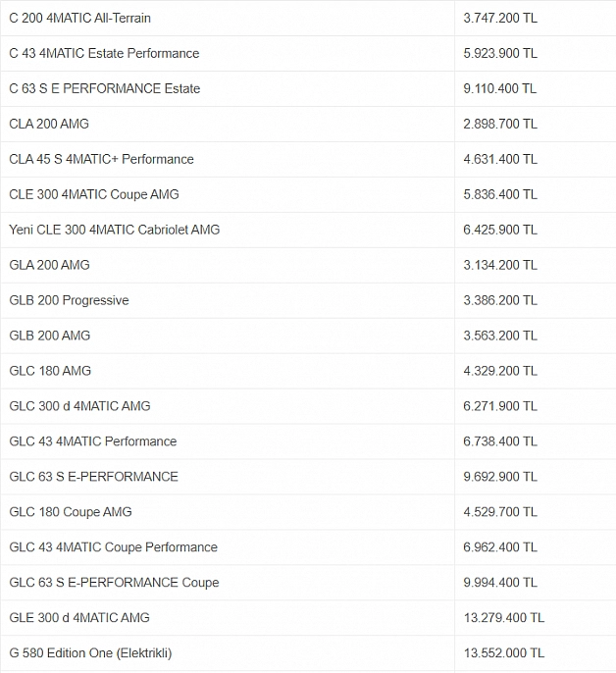Click the 4.529.700 TL price
The width and height of the screenshot is (616, 673).
500,512
